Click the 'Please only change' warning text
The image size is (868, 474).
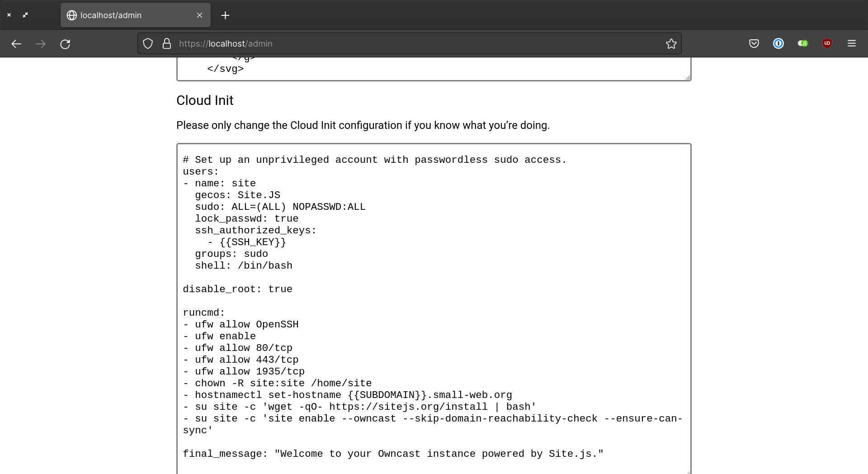[363, 125]
